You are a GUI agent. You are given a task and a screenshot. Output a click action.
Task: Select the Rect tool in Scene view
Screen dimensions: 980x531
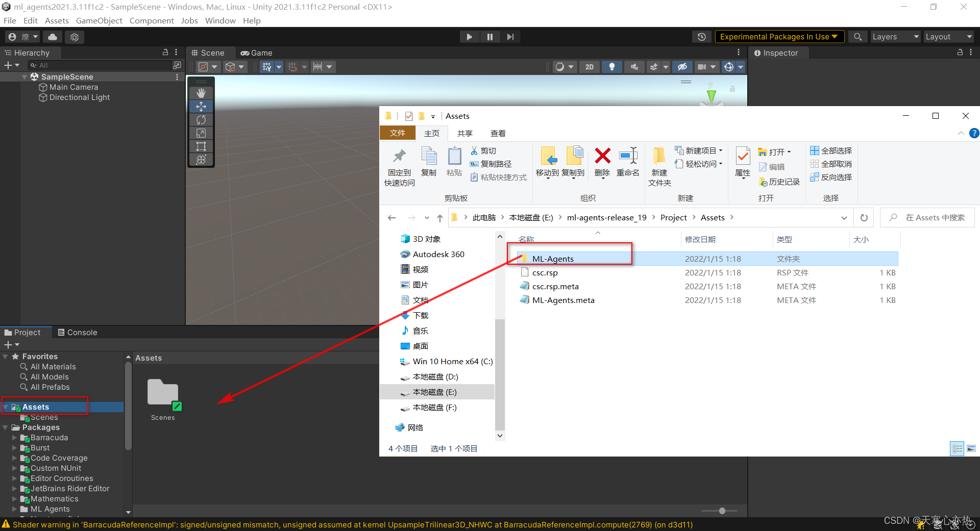(201, 146)
